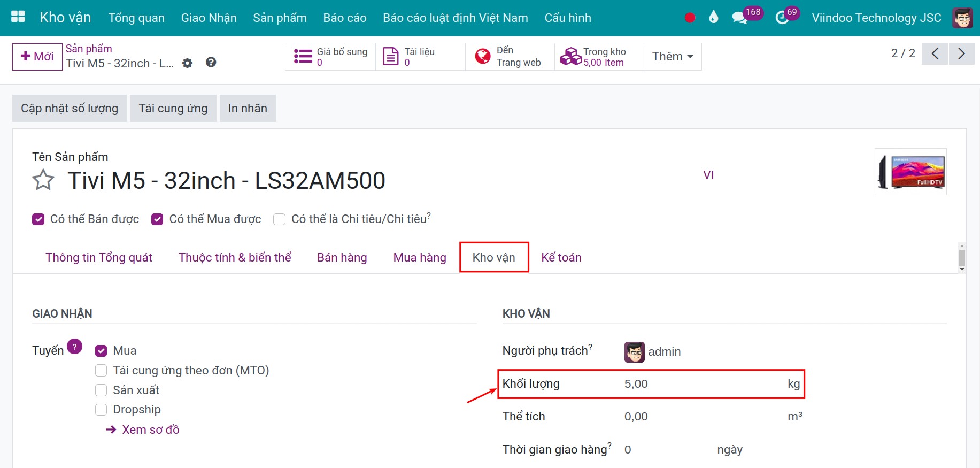Click the product TV image thumbnail
The image size is (980, 468).
tap(911, 172)
